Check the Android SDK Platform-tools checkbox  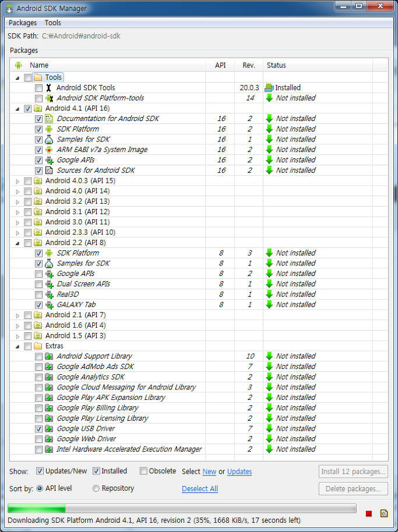pos(38,98)
